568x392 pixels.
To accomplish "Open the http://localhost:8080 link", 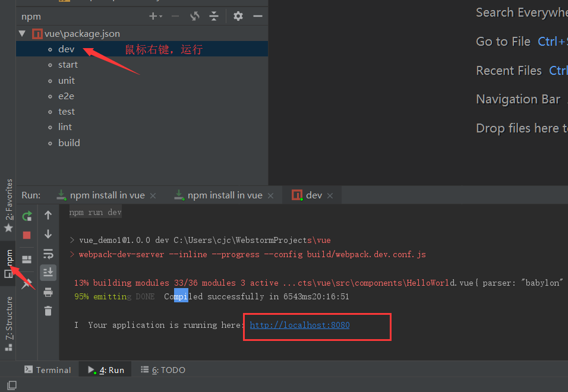I will coord(299,325).
